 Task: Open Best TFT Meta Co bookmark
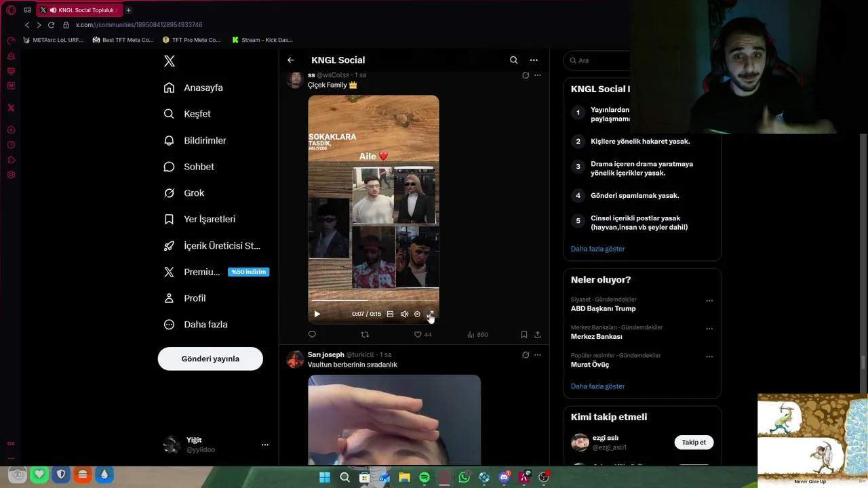click(123, 40)
